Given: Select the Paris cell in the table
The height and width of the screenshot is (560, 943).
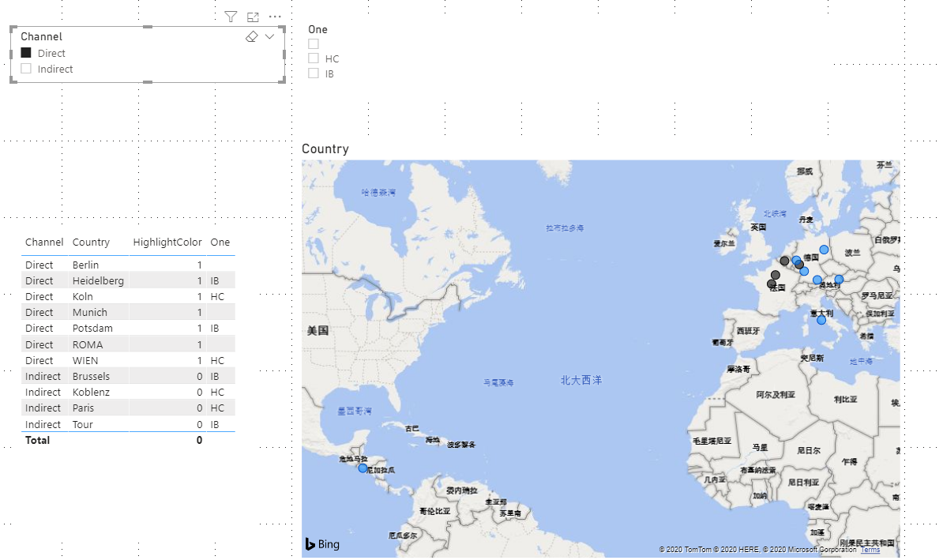Looking at the screenshot, I should tap(83, 408).
